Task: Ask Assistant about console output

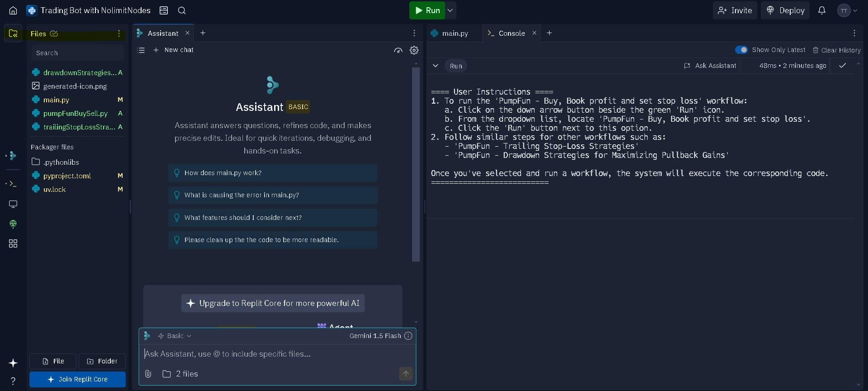Action: tap(710, 66)
